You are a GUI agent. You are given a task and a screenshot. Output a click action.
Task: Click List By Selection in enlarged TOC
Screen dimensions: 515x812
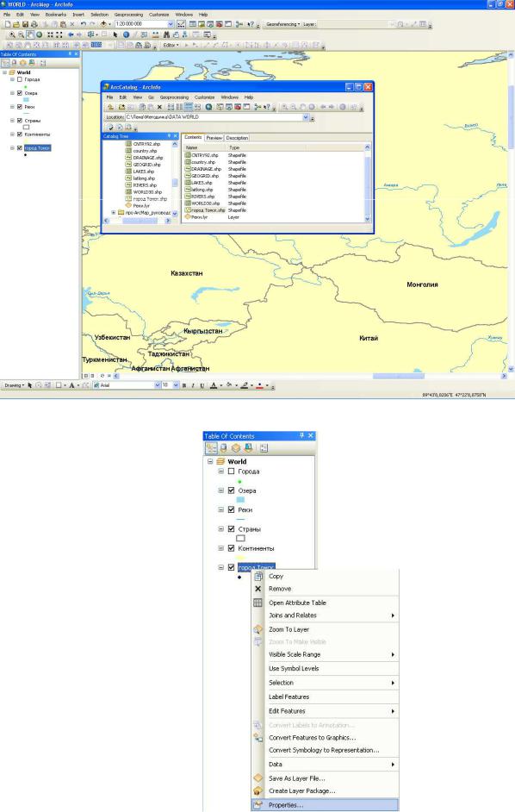point(248,448)
